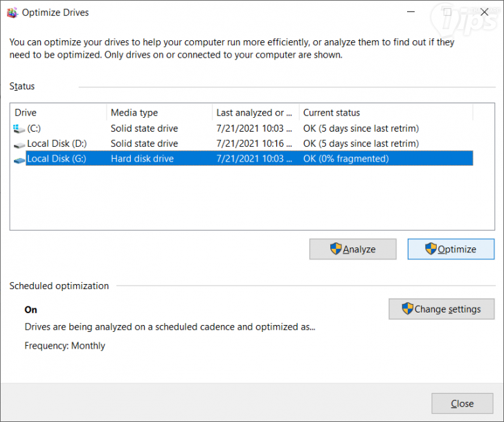
Task: Click the Optimize button
Action: tap(451, 249)
